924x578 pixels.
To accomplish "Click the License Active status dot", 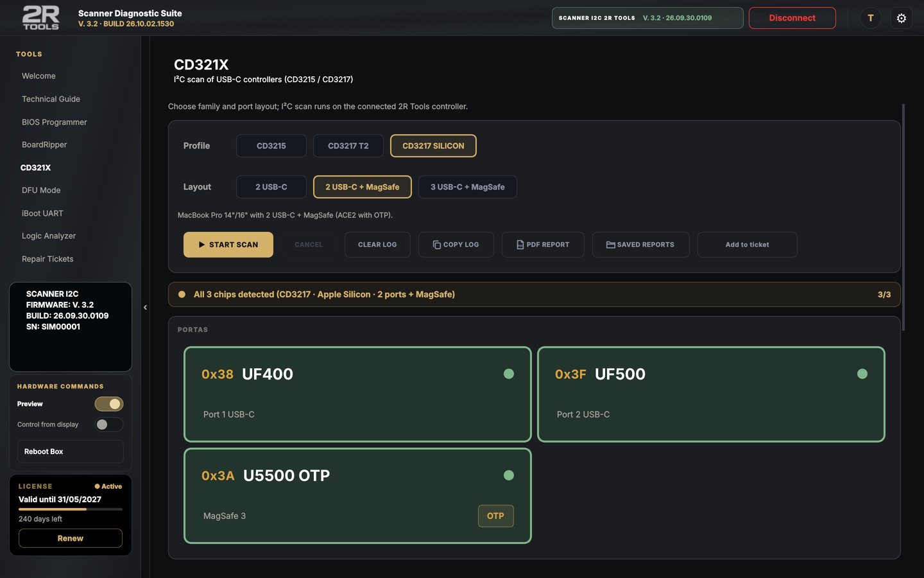I will 97,486.
